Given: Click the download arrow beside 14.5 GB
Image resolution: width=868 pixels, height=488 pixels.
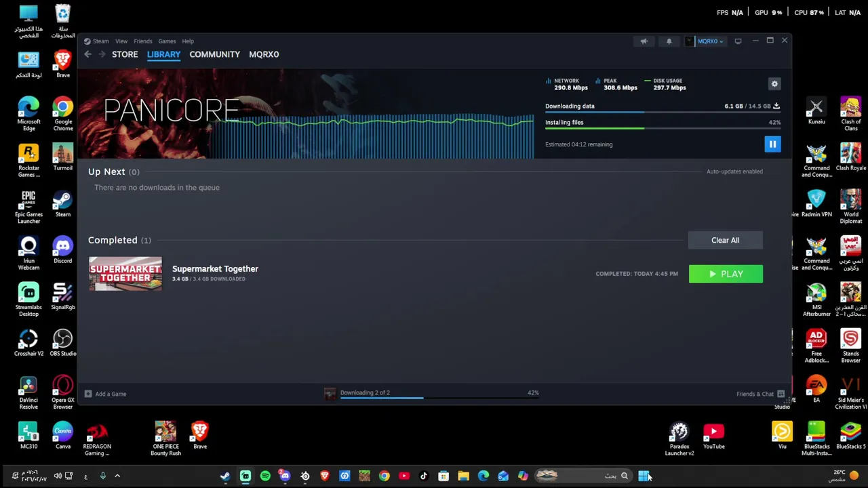Looking at the screenshot, I should [776, 106].
